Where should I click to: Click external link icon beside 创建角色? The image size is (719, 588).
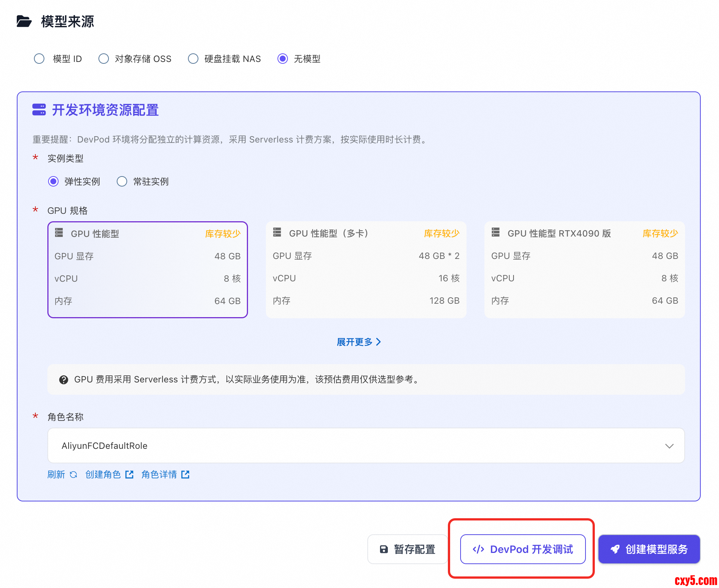(x=129, y=475)
